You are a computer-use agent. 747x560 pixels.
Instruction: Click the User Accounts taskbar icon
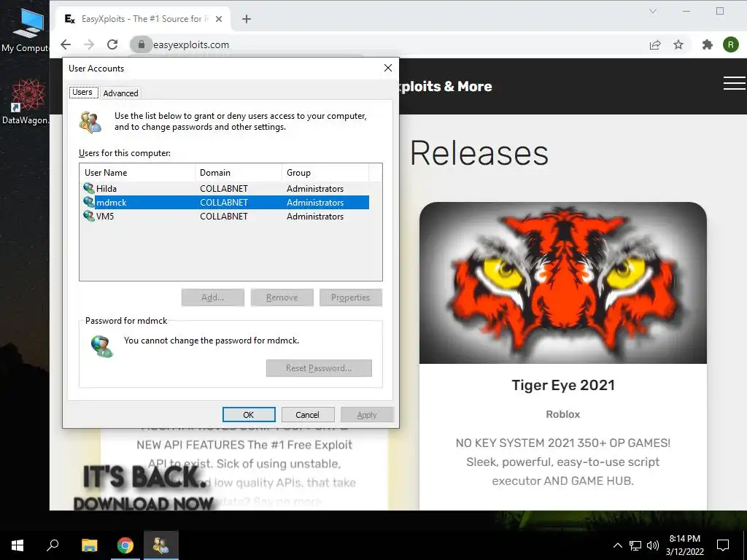pyautogui.click(x=161, y=545)
